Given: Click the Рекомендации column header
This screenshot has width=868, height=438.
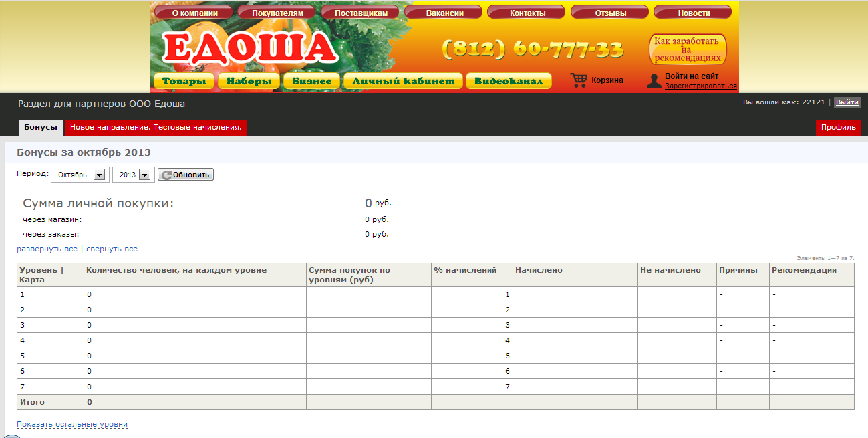Looking at the screenshot, I should click(x=812, y=275).
